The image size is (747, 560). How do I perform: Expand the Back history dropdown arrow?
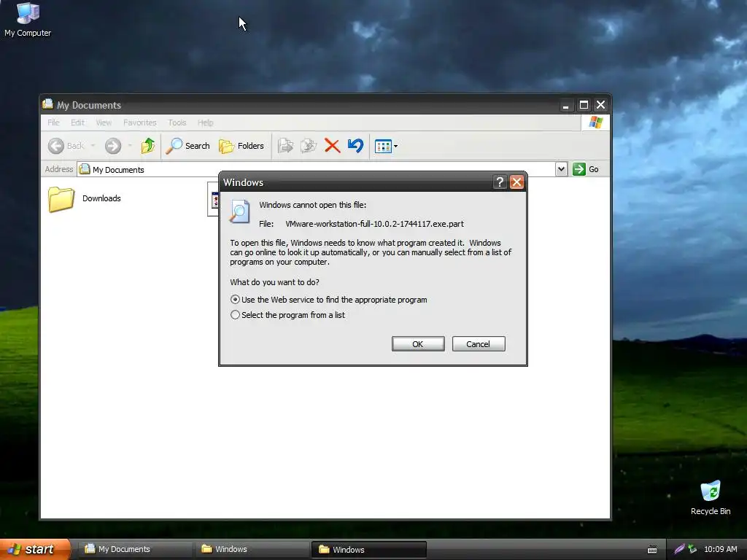point(93,146)
